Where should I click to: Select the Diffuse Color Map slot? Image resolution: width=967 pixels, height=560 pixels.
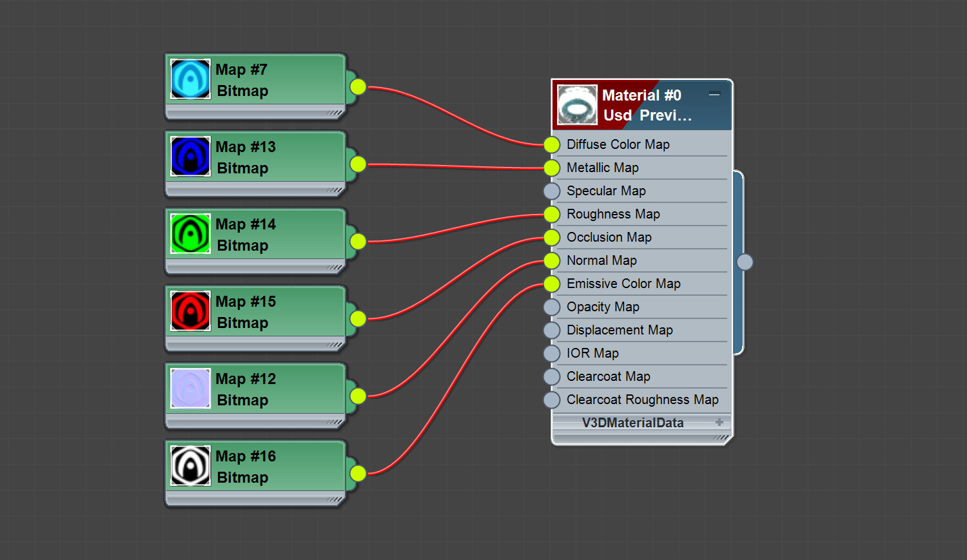641,144
